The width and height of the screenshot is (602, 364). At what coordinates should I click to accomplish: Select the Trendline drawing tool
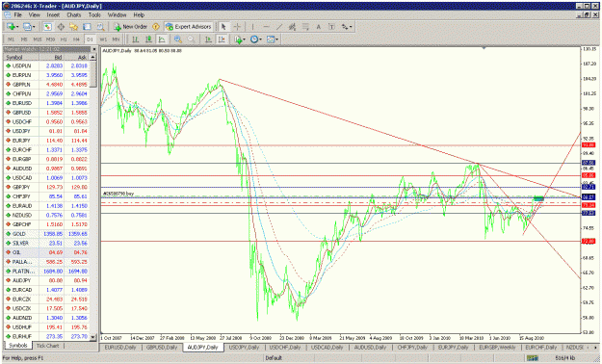point(279,27)
